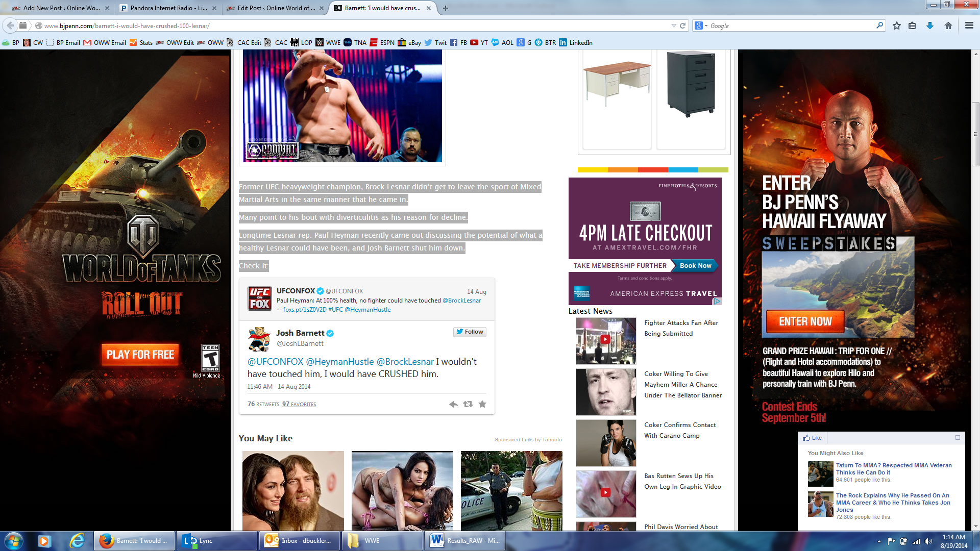
Task: Reload the current page
Action: tap(682, 26)
